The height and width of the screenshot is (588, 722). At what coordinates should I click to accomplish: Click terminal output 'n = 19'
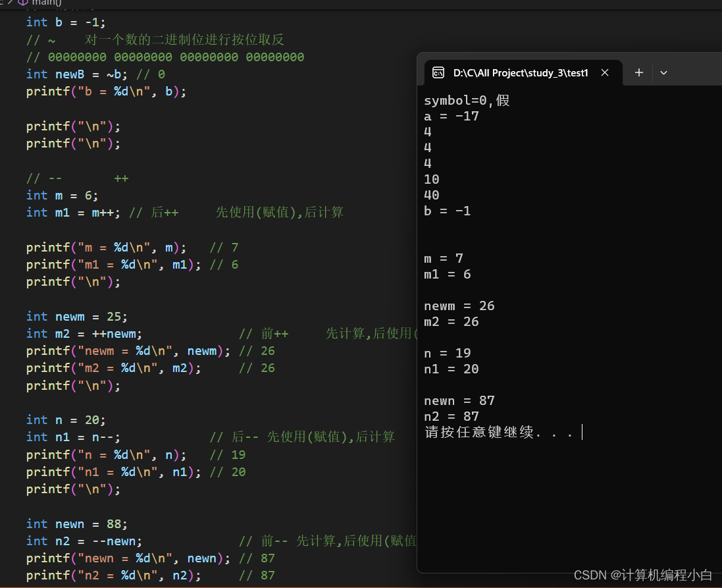[448, 354]
